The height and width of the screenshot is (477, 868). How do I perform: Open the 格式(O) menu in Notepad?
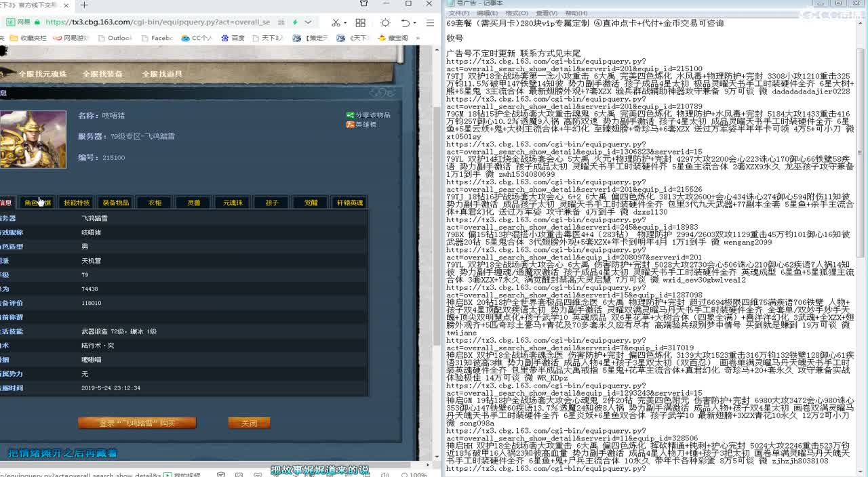click(516, 13)
